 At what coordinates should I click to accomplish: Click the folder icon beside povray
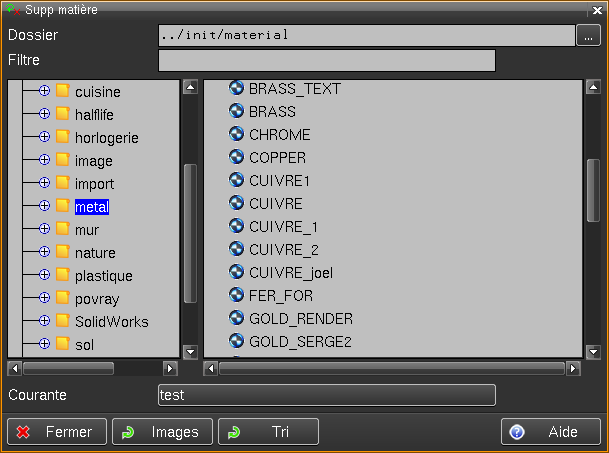[62, 298]
